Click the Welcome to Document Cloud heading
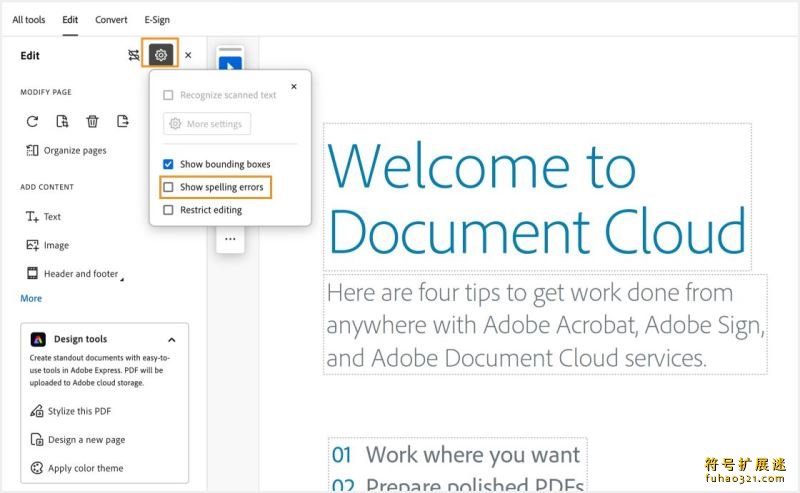The image size is (800, 493). pyautogui.click(x=537, y=197)
